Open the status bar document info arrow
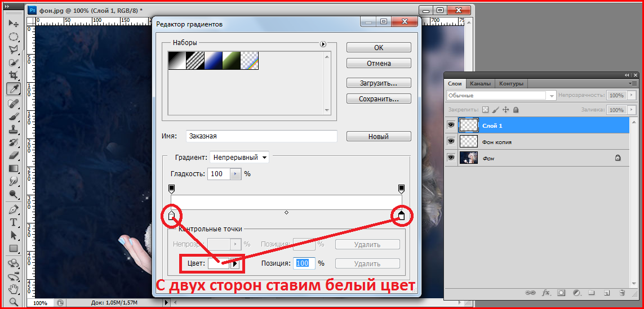Viewport: 644px width, 309px height. click(x=166, y=303)
